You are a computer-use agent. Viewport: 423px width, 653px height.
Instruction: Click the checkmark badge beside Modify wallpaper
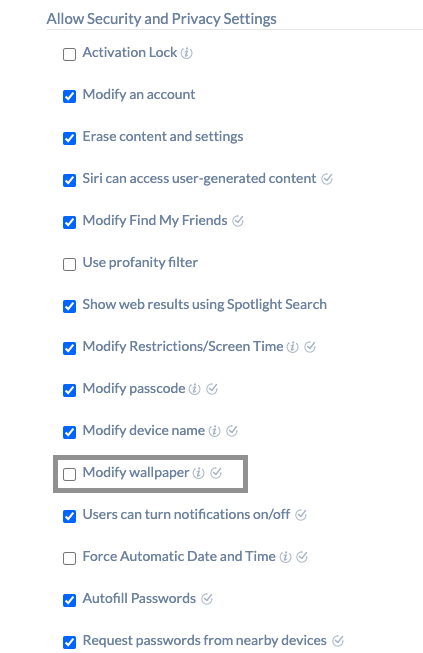(216, 473)
